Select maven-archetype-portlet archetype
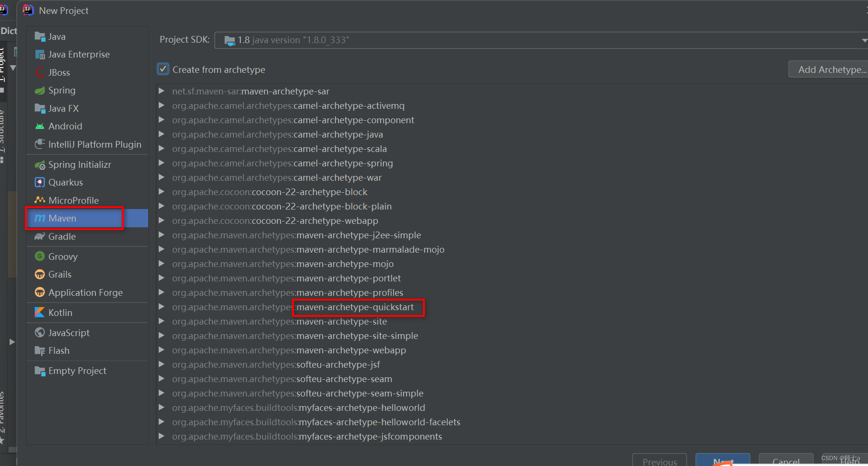 click(349, 278)
